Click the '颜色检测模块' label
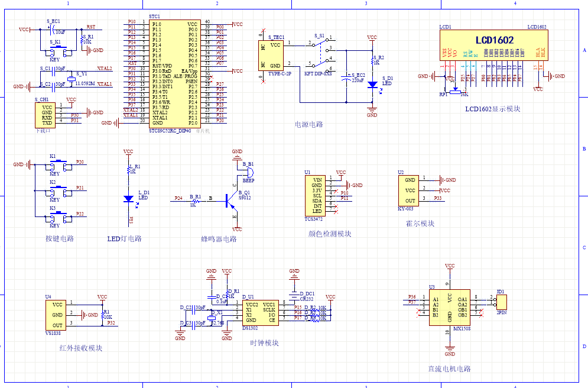588x388 pixels. [x=330, y=234]
